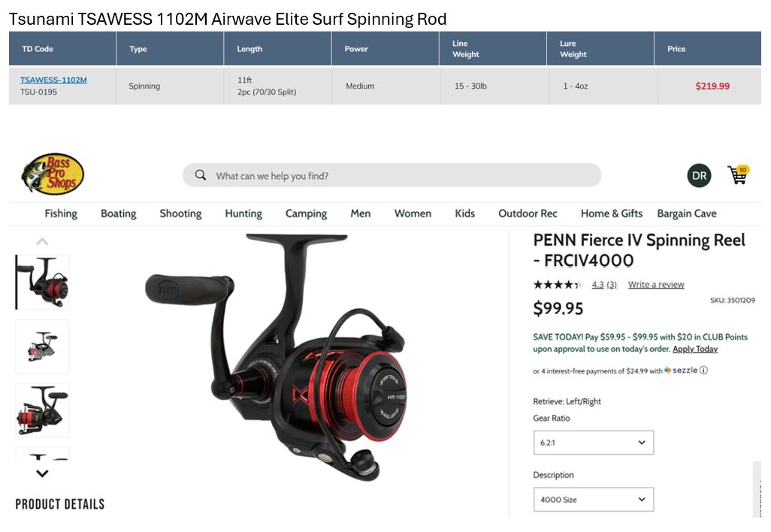
Task: Open the Description 4000 Size dropdown
Action: [x=594, y=500]
